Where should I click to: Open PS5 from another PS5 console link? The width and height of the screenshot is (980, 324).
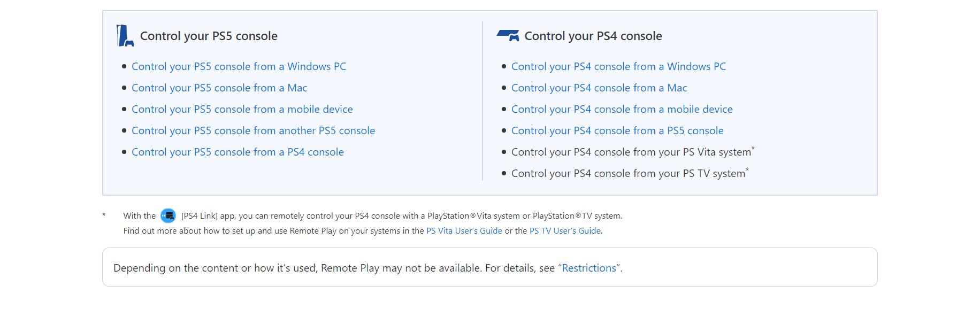(x=253, y=130)
